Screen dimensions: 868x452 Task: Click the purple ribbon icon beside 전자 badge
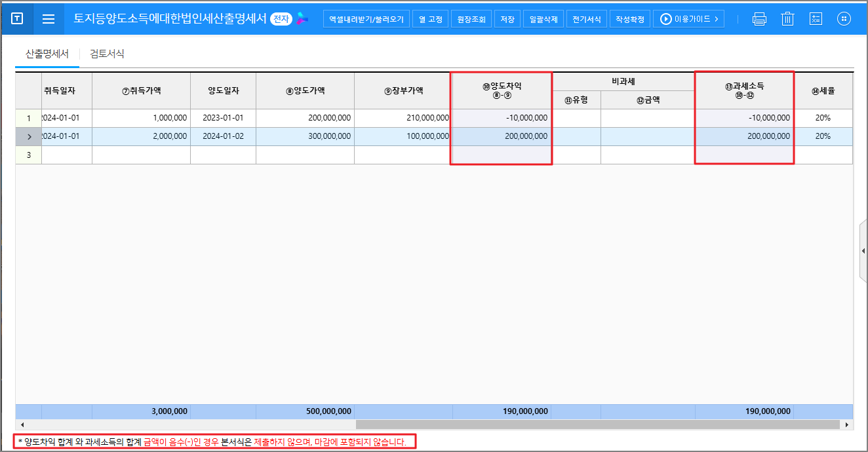[301, 18]
